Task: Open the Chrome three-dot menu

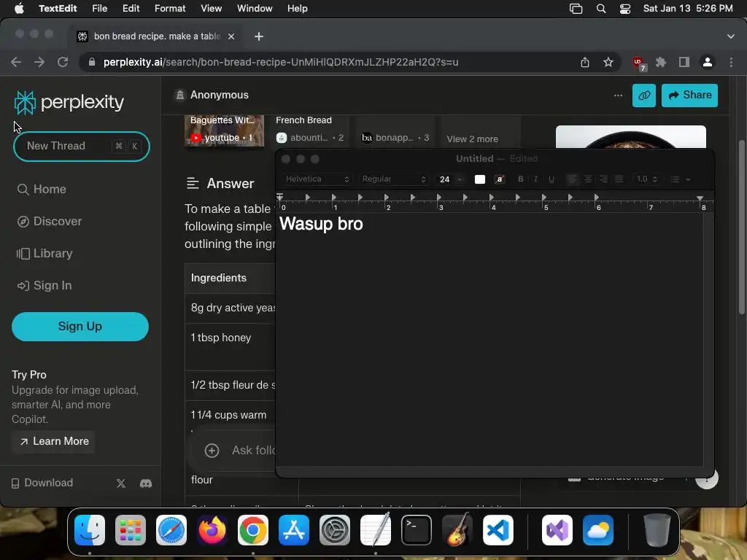Action: (731, 62)
